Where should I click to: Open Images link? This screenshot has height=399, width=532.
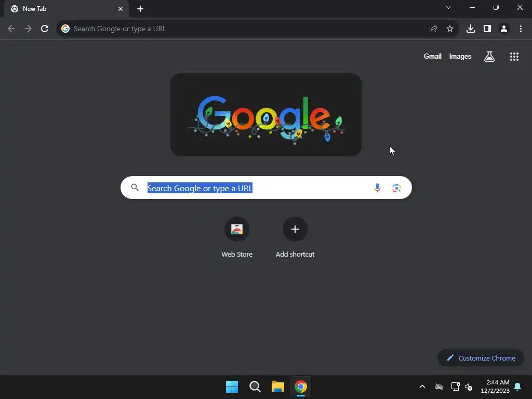tap(460, 56)
